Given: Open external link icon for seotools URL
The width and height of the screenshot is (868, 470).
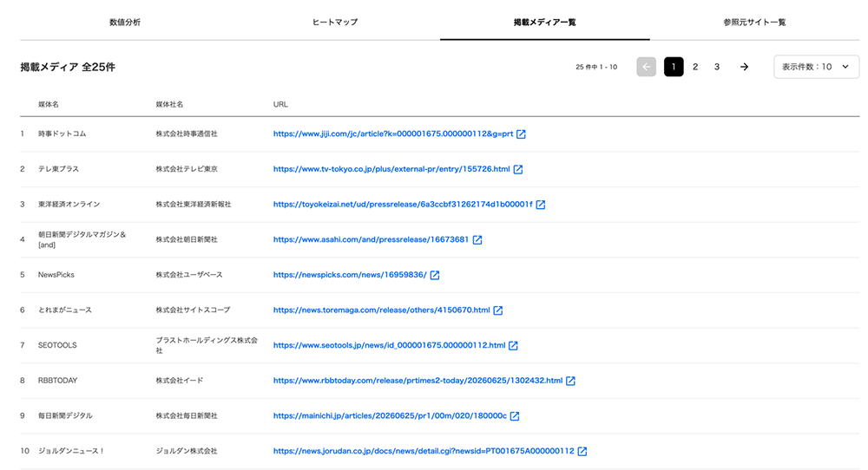Looking at the screenshot, I should (513, 346).
